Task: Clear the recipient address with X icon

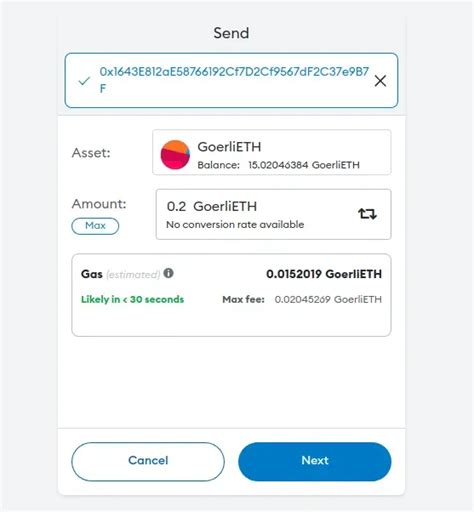Action: (x=380, y=81)
